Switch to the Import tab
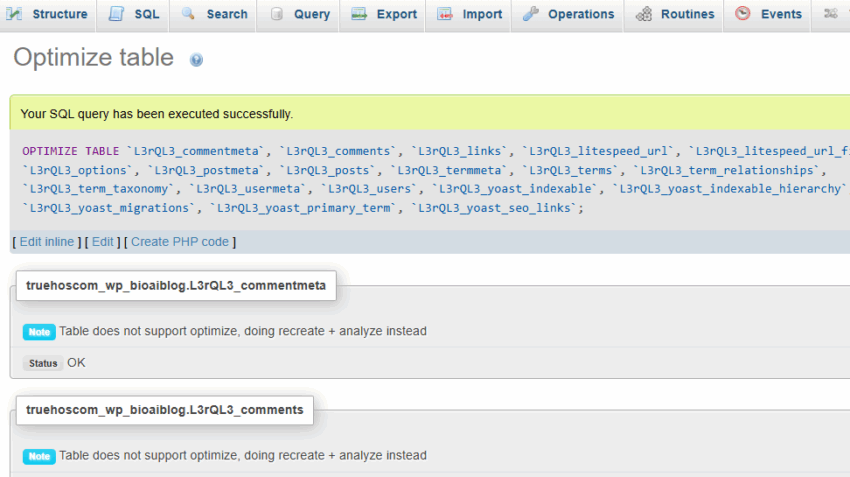 coord(468,14)
